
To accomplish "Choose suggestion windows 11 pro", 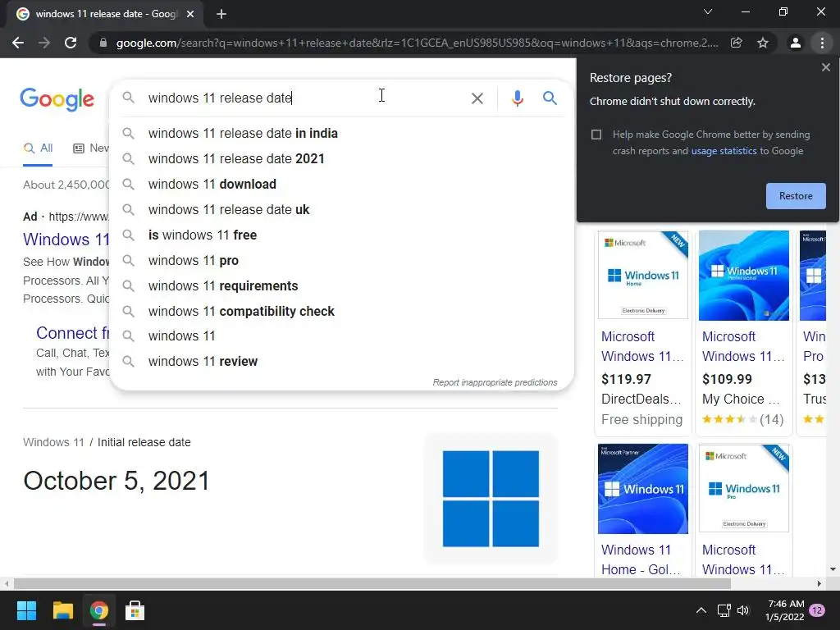I will click(341, 261).
